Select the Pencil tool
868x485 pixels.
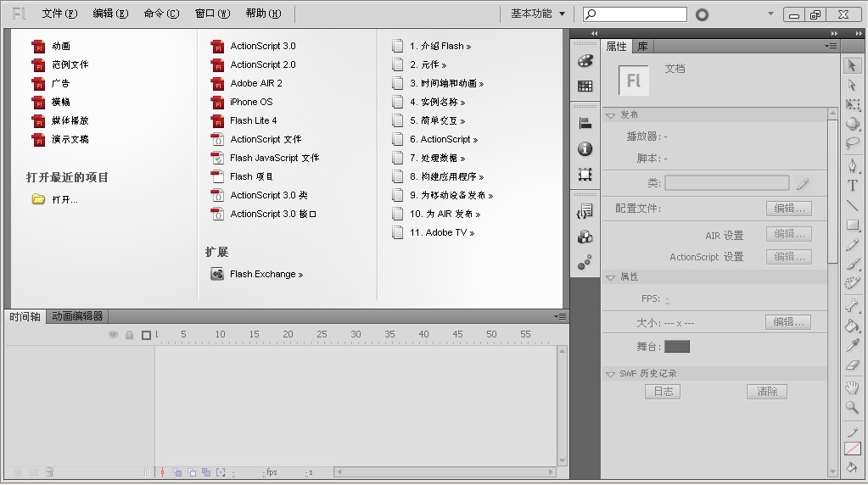point(853,245)
